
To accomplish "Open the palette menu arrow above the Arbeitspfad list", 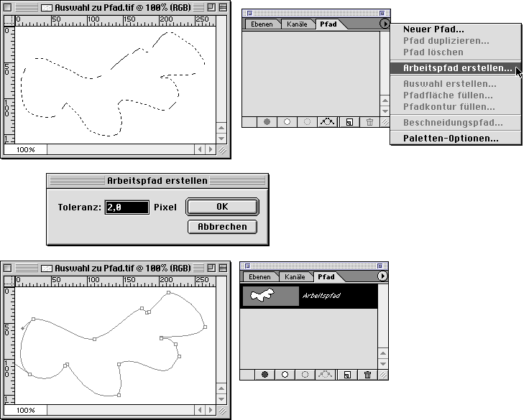I will click(x=382, y=276).
